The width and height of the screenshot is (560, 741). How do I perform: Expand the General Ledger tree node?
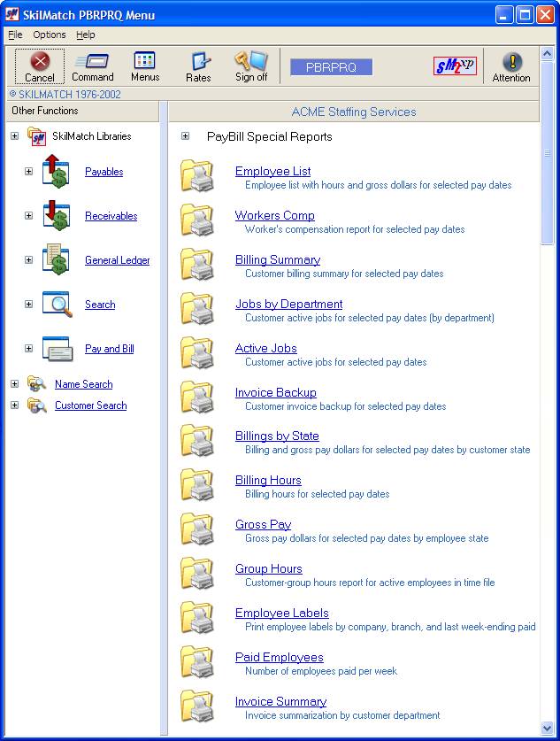29,260
